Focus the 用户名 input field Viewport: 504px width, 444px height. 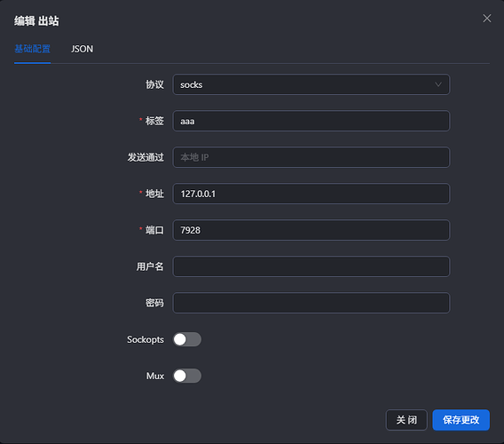point(311,266)
